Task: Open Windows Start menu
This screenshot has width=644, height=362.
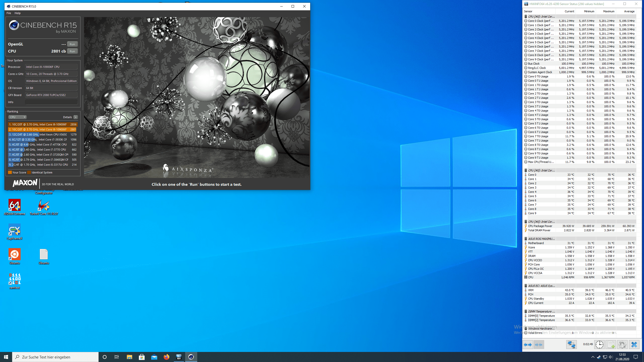Action: [6, 357]
